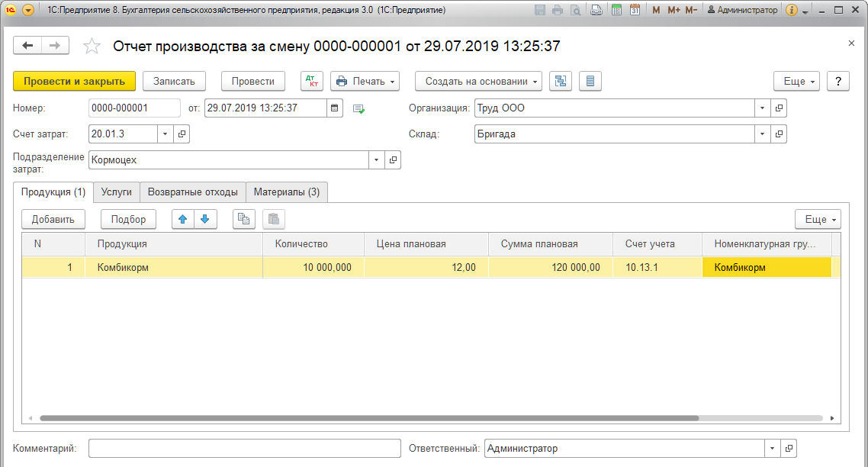Expand Подразделение затрат dropdown
The image size is (868, 467).
pyautogui.click(x=377, y=160)
